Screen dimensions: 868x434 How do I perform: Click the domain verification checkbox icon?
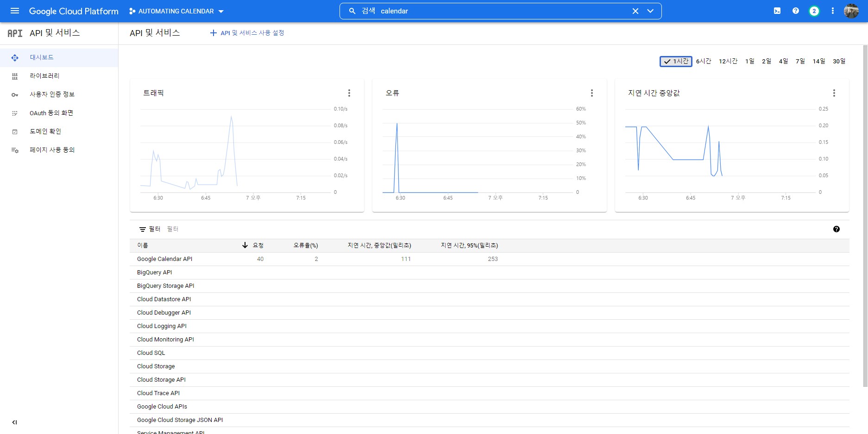click(x=15, y=132)
